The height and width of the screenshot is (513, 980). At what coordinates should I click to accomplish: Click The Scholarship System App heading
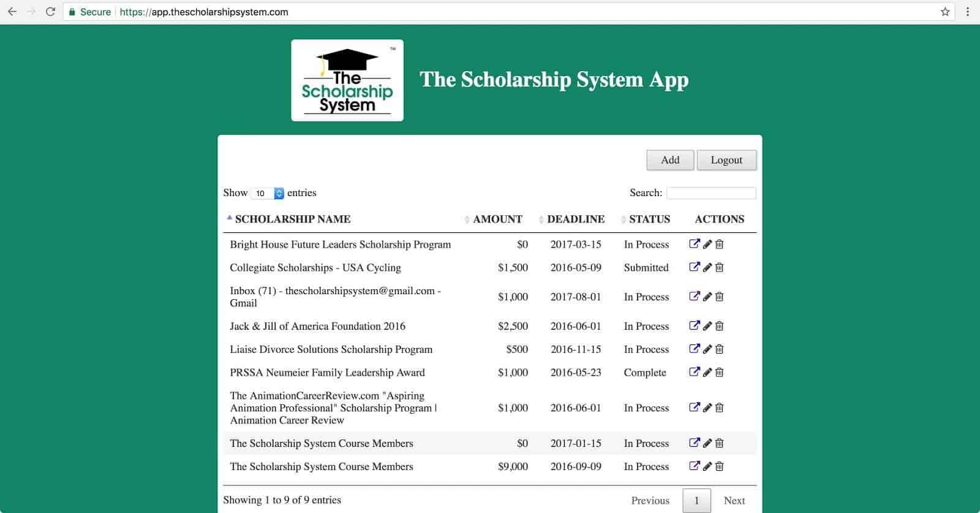(x=554, y=80)
